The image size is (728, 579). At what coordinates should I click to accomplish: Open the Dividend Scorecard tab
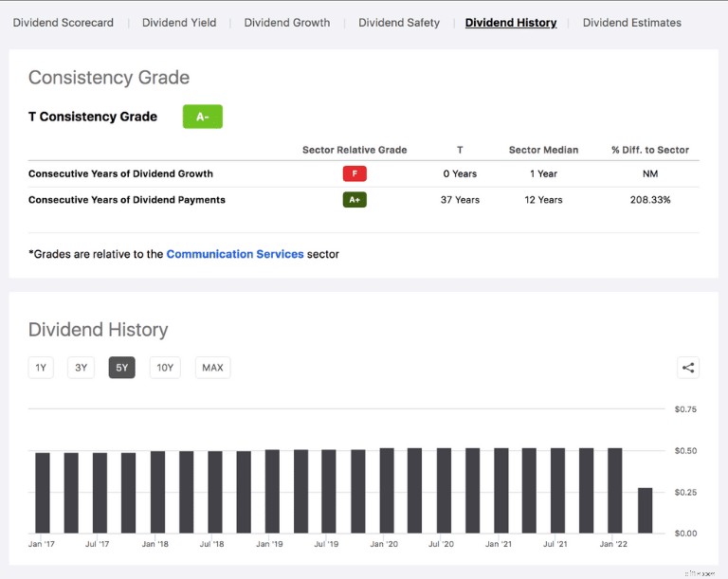coord(64,23)
